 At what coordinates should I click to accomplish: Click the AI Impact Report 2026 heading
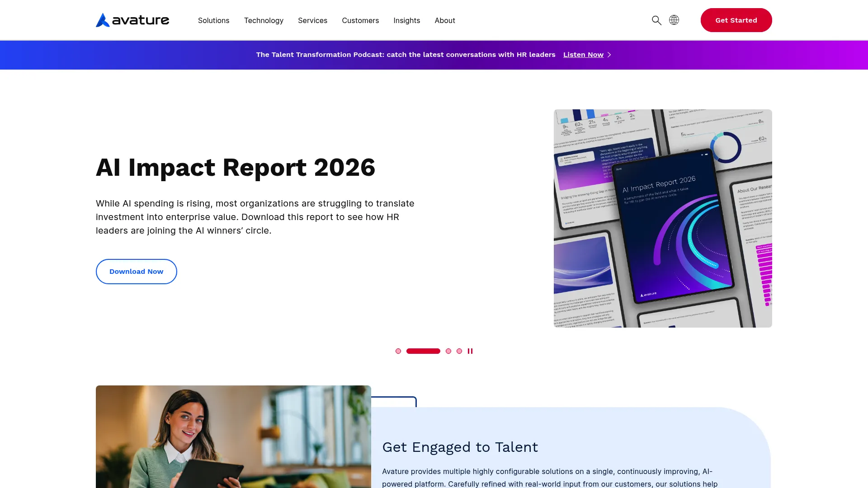point(236,167)
